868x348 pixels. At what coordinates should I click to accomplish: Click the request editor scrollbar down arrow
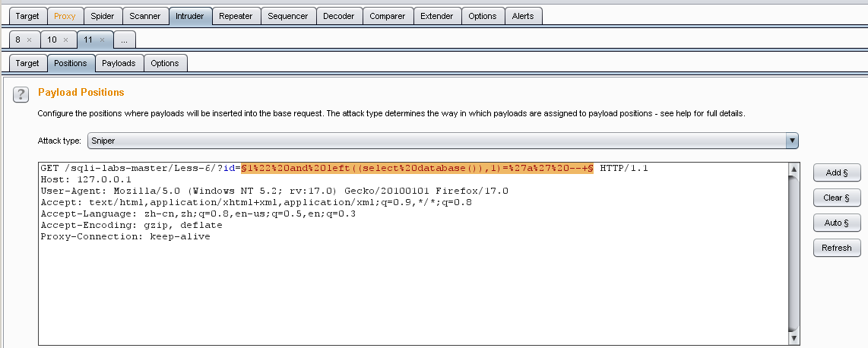(794, 338)
